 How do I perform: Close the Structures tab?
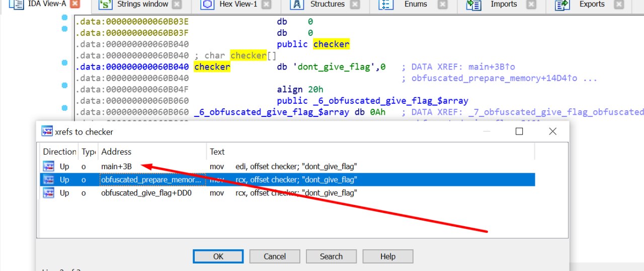(355, 5)
